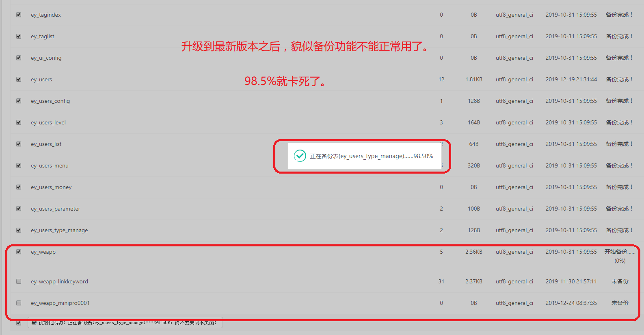Click 备份完成 status in ey_tagindex row
Screen dimensions: 644x335
click(619, 15)
